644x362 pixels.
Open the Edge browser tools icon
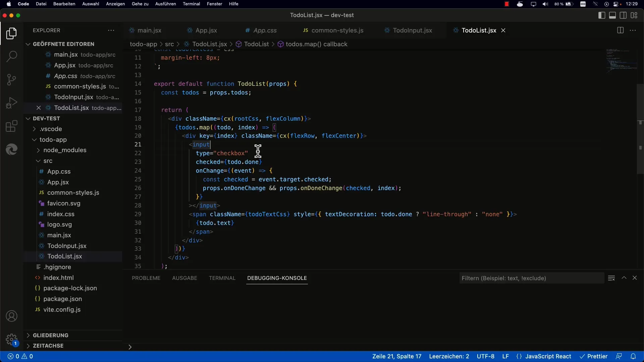point(11,149)
